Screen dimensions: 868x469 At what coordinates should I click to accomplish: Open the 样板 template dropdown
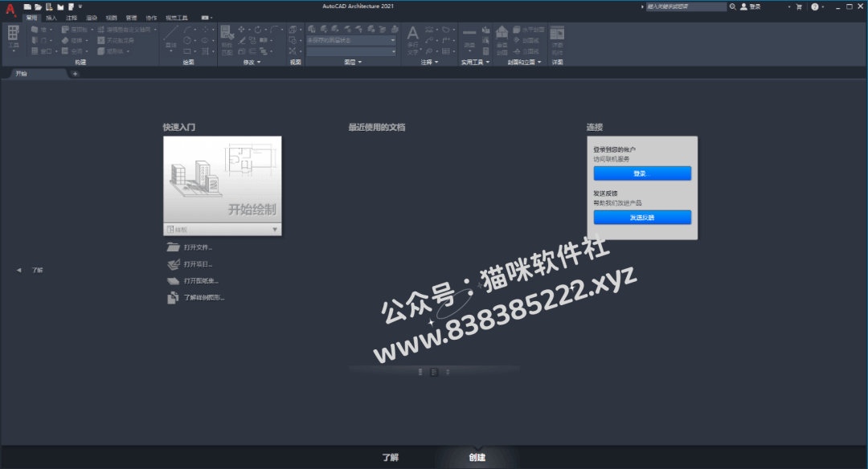223,229
